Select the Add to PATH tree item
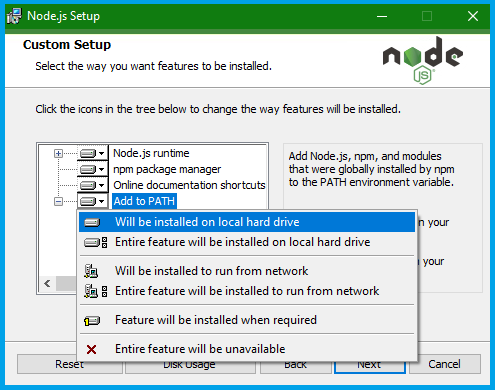 (144, 201)
